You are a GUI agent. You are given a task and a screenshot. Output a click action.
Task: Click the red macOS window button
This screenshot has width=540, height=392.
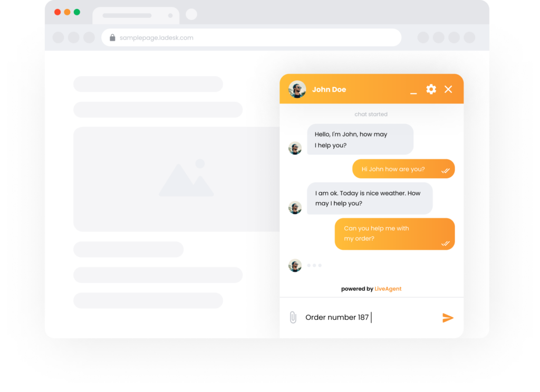[57, 12]
